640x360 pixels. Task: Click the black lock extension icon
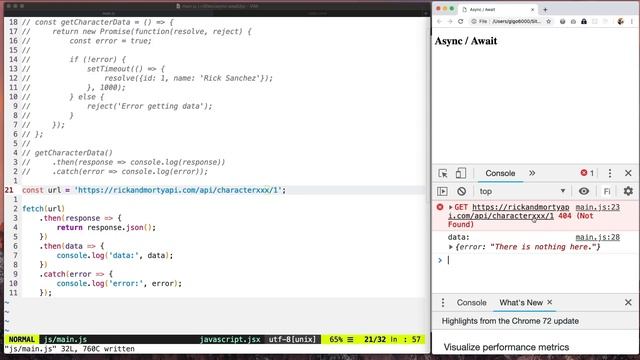click(584, 21)
